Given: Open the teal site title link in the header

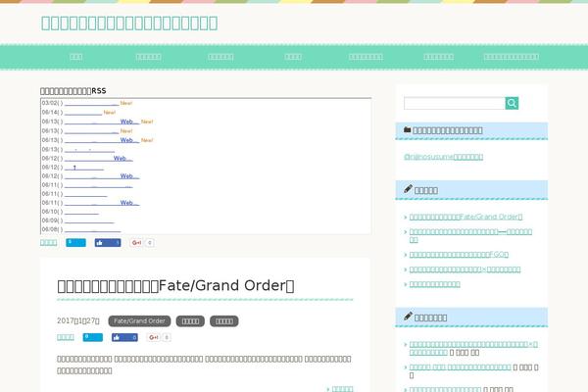Looking at the screenshot, I should (x=129, y=23).
